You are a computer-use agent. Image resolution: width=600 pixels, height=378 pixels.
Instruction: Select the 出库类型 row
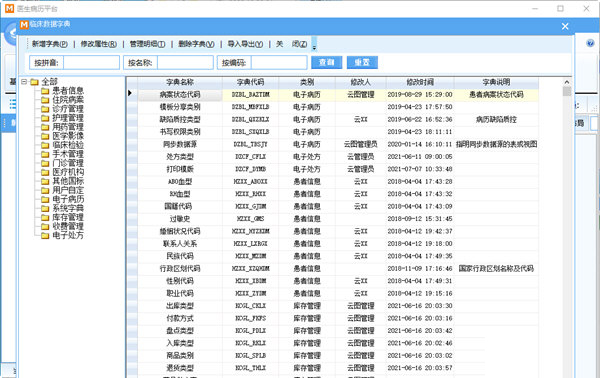[x=338, y=306]
